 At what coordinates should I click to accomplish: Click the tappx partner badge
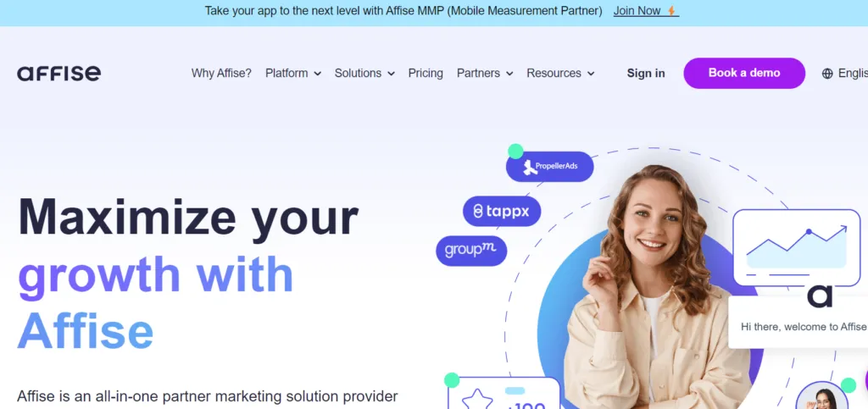point(502,211)
